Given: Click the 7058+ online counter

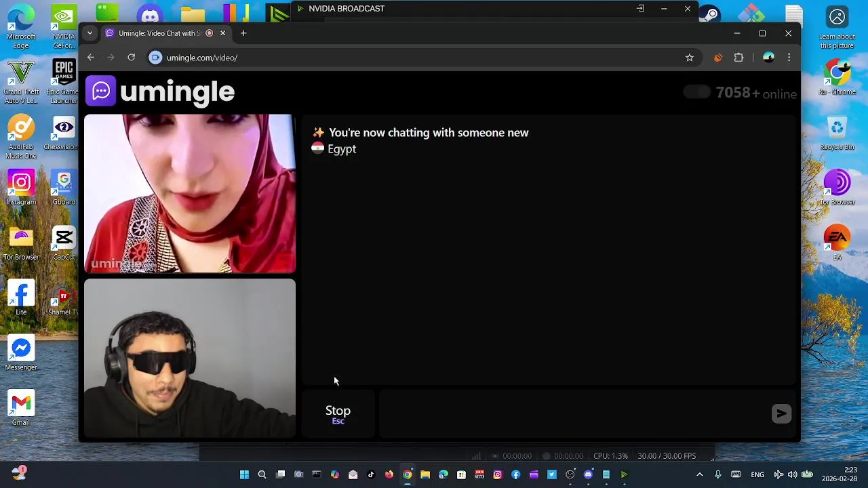Looking at the screenshot, I should click(756, 93).
